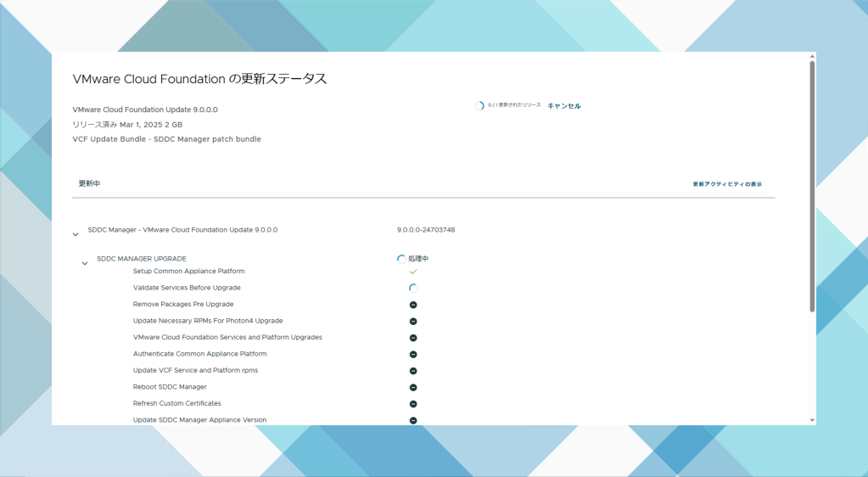Click the VMware Cloud Foundation Update 9.0.0.0 subtitle

tap(145, 109)
